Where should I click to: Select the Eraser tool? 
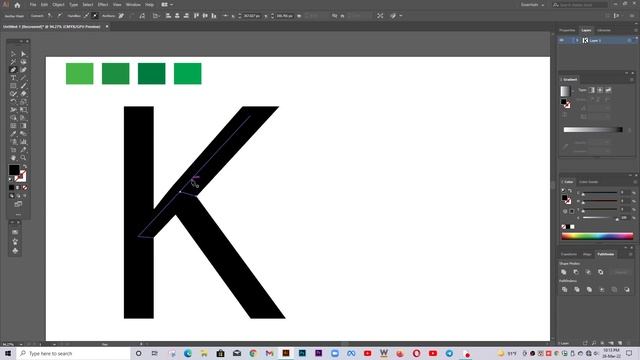pos(23,94)
